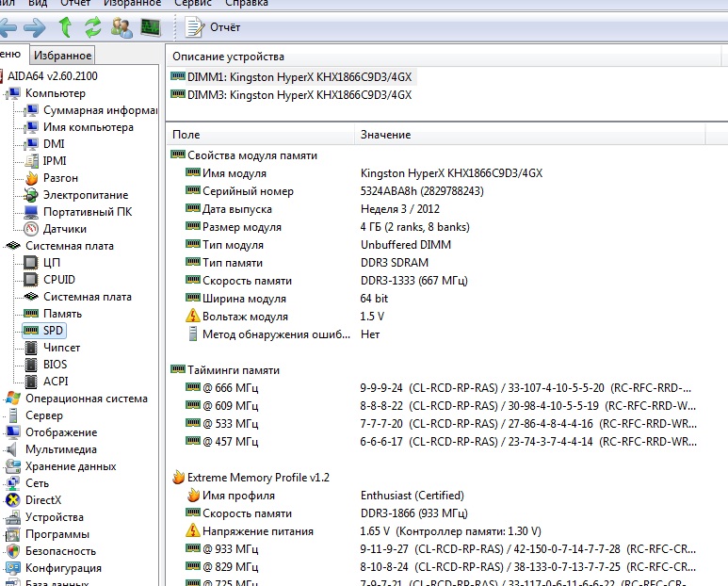Screen dimensions: 728x586
Task: Select the Серийный номер row
Action: [334, 191]
